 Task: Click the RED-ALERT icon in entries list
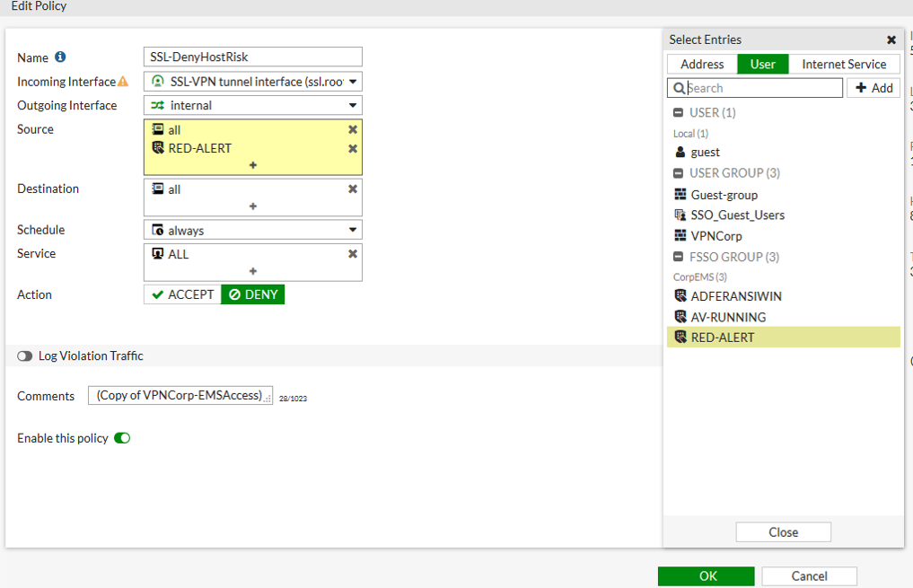click(x=680, y=337)
